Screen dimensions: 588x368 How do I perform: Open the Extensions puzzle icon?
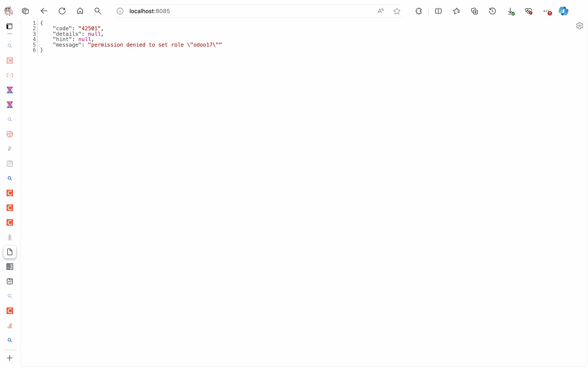[x=419, y=11]
